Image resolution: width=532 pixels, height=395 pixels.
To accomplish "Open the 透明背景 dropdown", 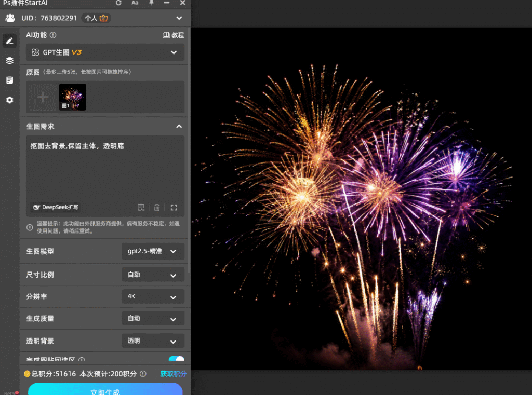I will pos(153,340).
